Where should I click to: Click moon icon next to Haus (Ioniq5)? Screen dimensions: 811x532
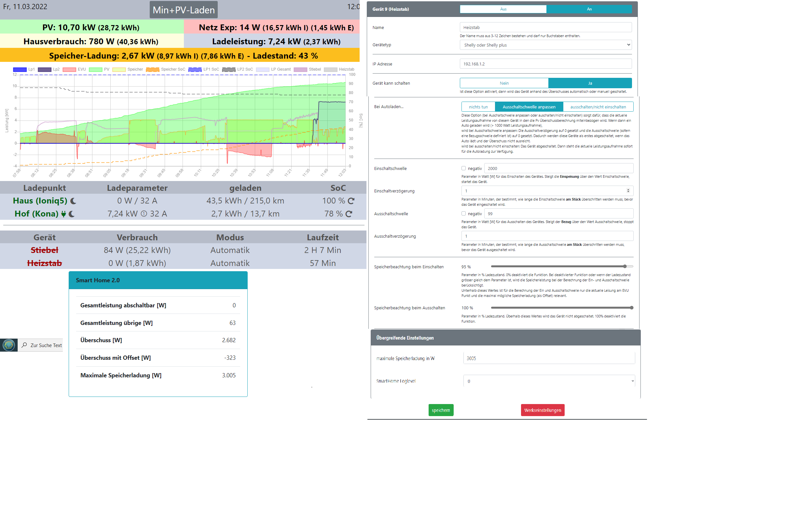(73, 201)
